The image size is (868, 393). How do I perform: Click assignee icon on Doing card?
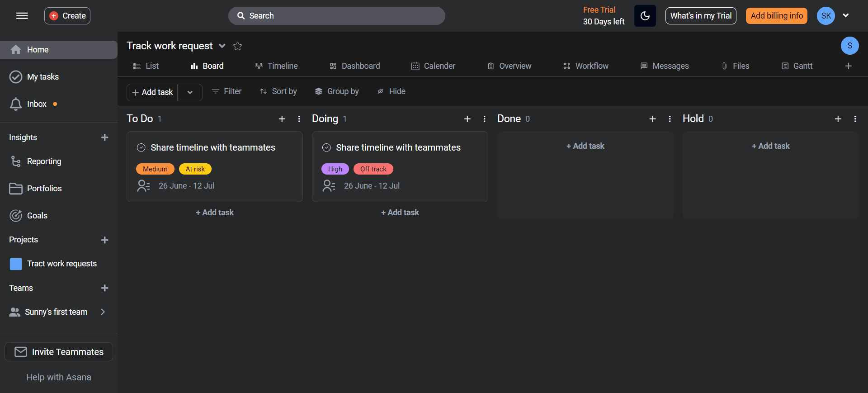point(329,186)
